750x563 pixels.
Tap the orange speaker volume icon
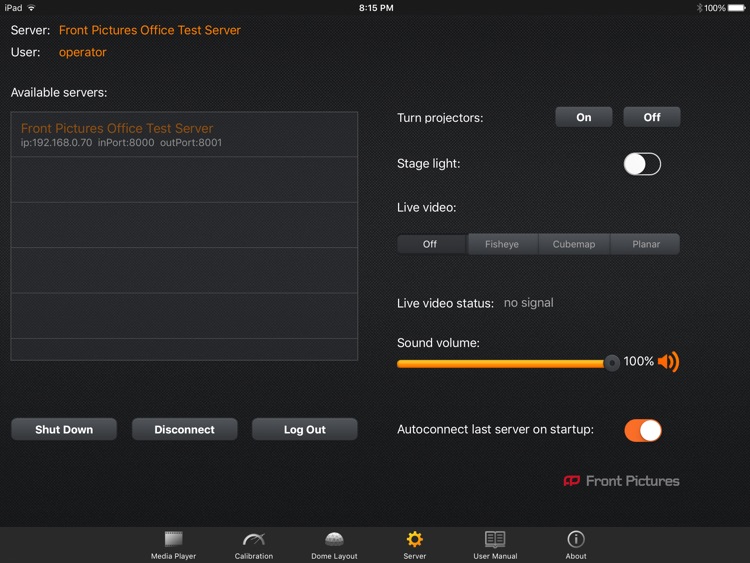click(668, 362)
